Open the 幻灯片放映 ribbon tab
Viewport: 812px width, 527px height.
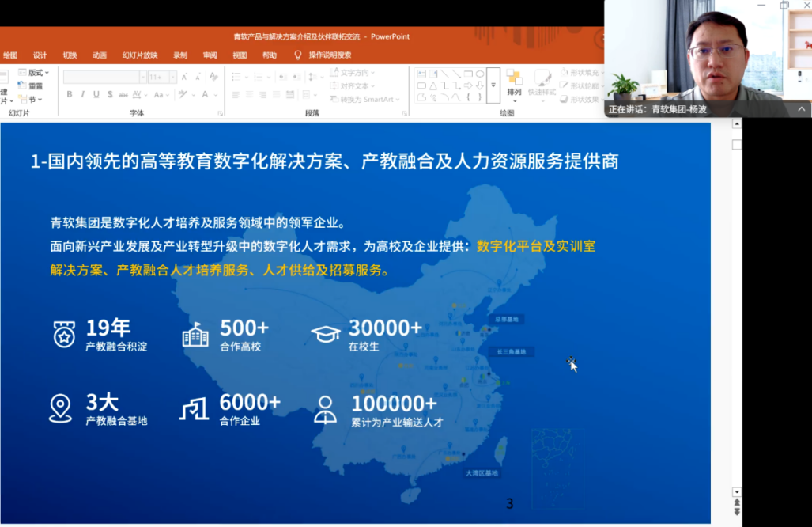coord(140,55)
